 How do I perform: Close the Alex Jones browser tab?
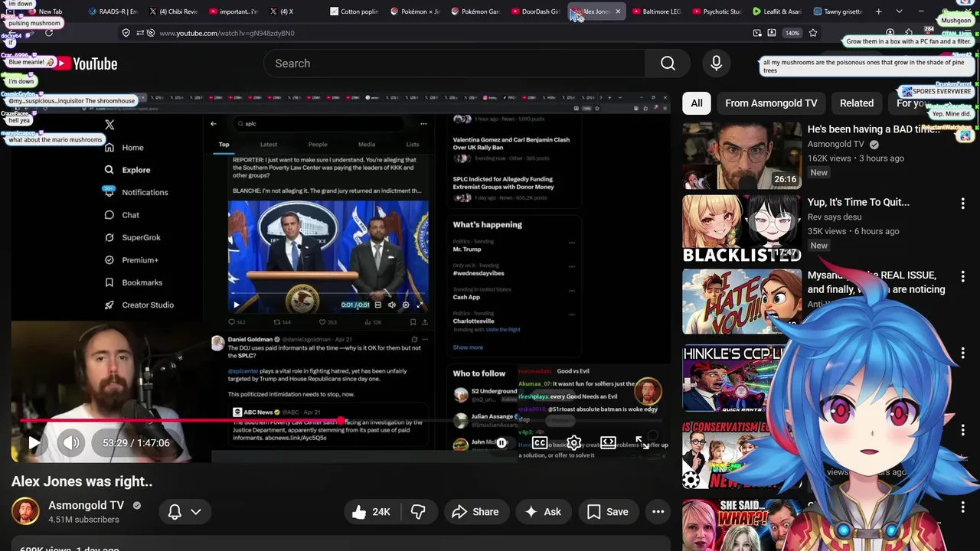[x=618, y=11]
